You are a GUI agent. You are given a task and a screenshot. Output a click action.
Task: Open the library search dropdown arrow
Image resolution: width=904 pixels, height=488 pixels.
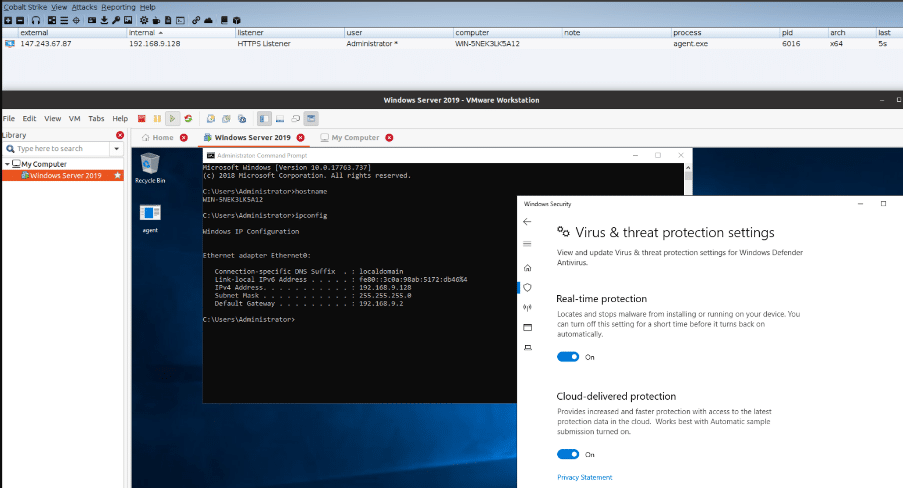tap(117, 149)
